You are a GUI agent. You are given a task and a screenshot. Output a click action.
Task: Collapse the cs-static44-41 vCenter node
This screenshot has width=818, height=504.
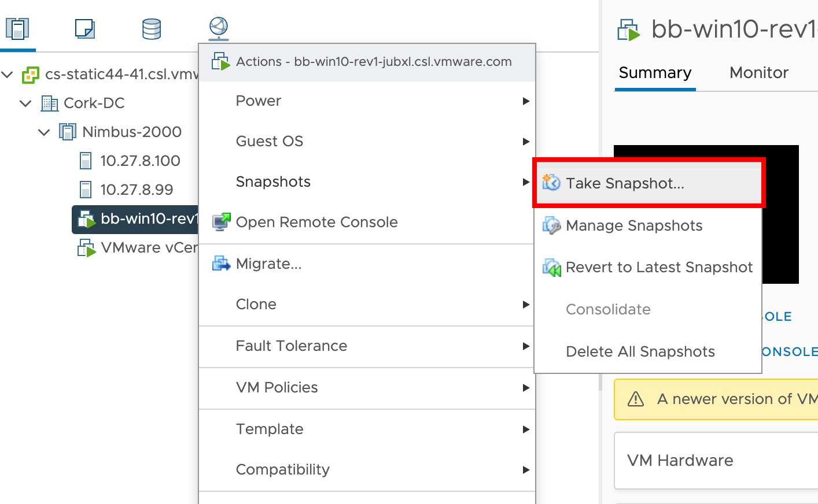tap(8, 75)
